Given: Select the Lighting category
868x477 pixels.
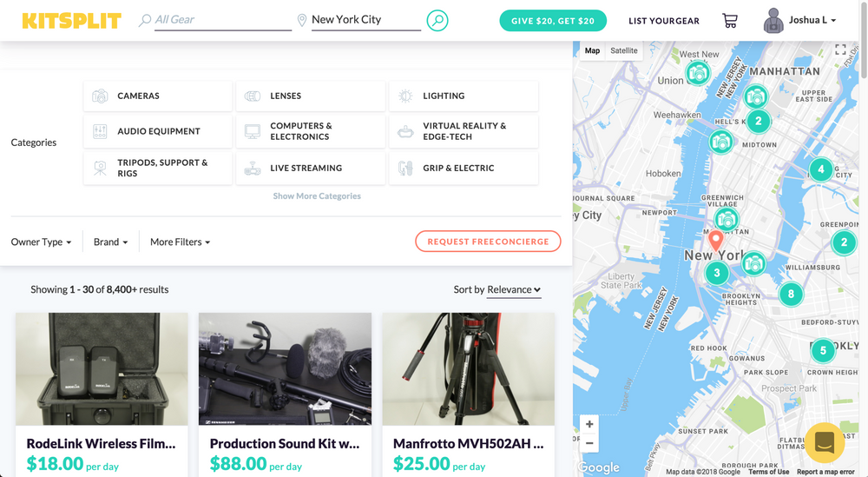Looking at the screenshot, I should 464,96.
